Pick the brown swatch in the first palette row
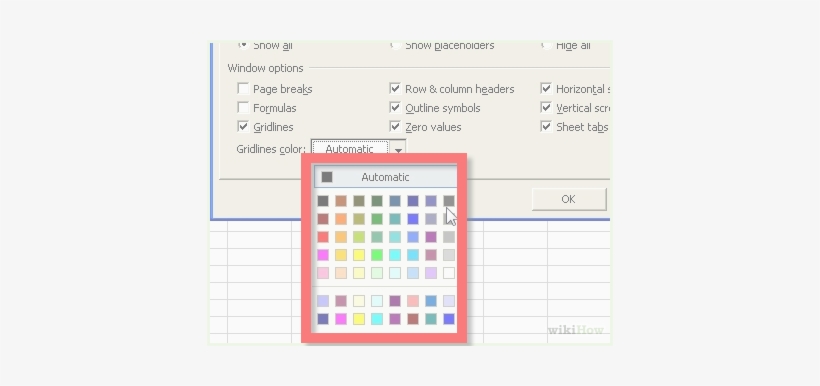Image resolution: width=820 pixels, height=386 pixels. (x=341, y=201)
